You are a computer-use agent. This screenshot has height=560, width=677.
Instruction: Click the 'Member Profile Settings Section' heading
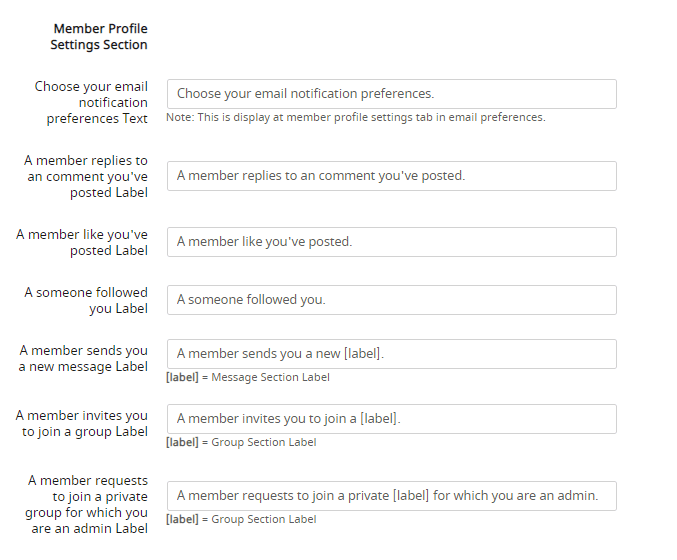tap(99, 37)
